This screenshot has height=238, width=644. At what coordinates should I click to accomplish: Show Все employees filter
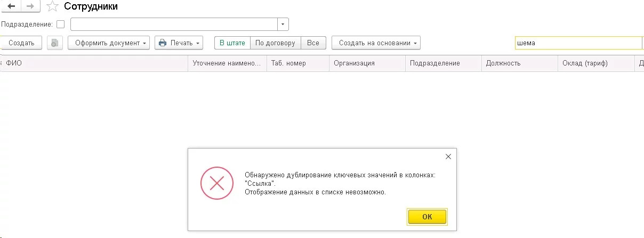[x=313, y=43]
